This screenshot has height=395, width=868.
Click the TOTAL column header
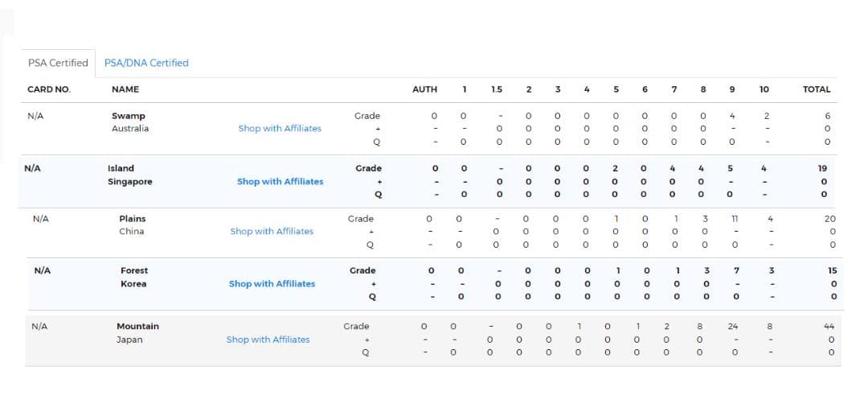coord(817,89)
